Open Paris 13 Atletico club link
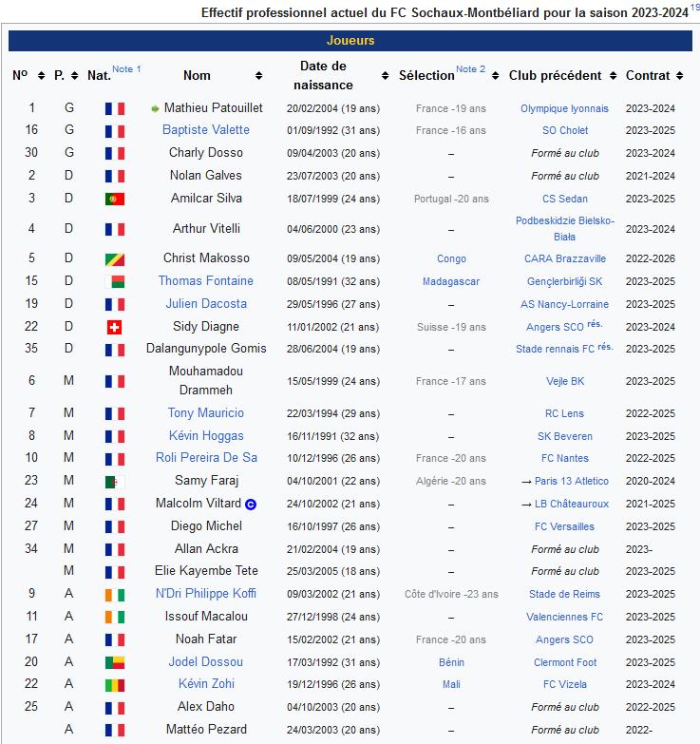The height and width of the screenshot is (744, 700). pyautogui.click(x=572, y=481)
